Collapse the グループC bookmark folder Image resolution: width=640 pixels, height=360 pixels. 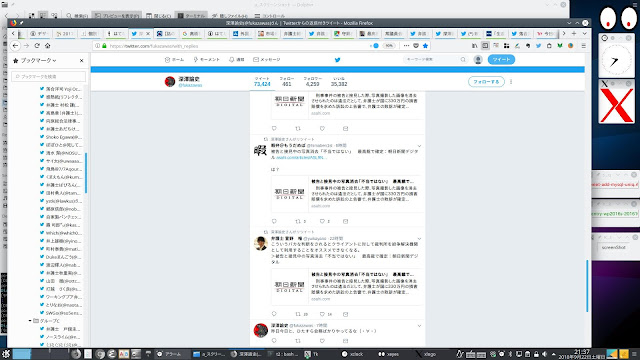point(30,321)
